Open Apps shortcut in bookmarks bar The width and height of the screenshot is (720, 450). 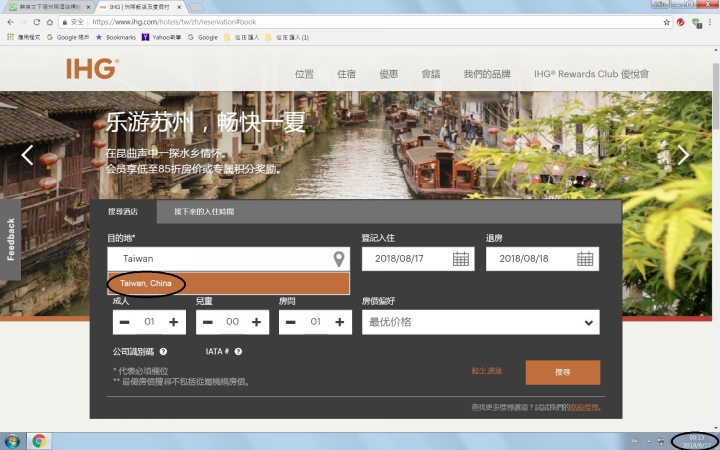click(x=23, y=37)
